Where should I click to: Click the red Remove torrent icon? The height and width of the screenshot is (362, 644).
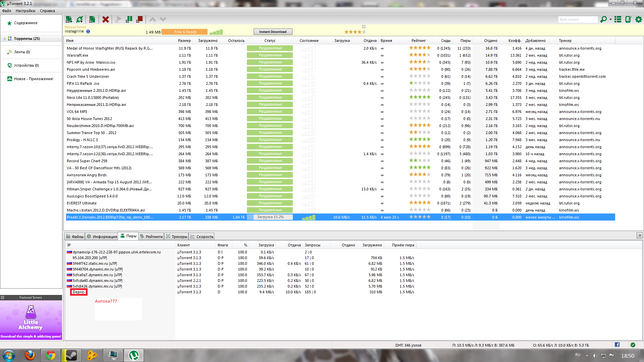[106, 19]
